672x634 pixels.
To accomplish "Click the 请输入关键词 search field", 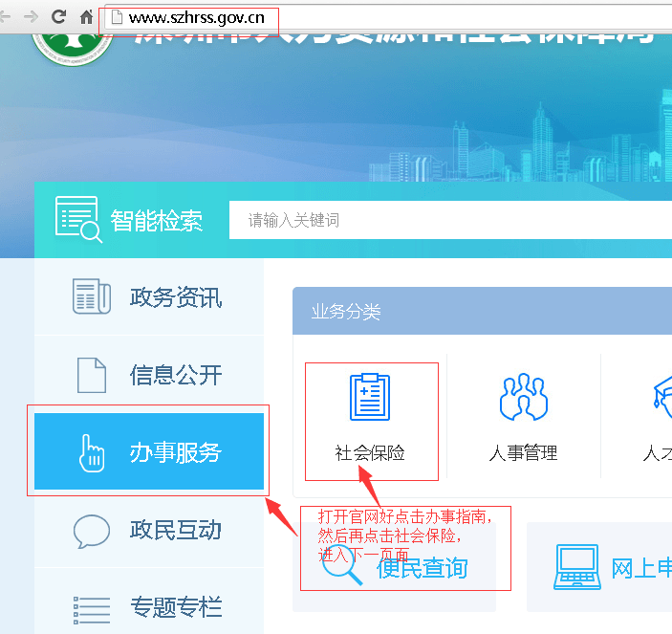I will pos(450,220).
